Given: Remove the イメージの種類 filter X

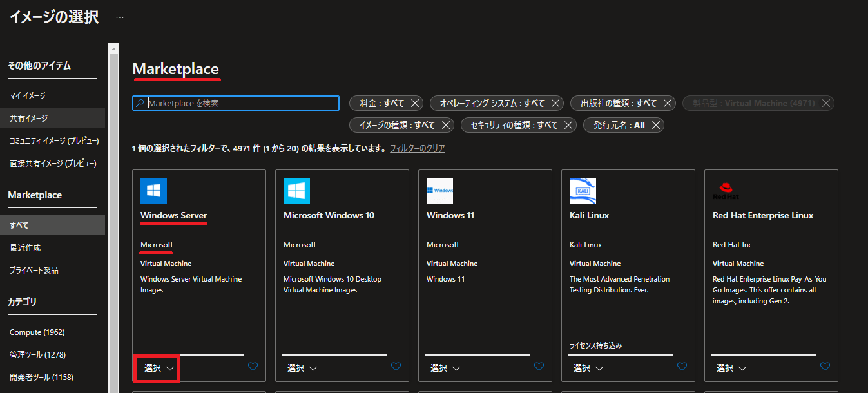Looking at the screenshot, I should point(446,125).
